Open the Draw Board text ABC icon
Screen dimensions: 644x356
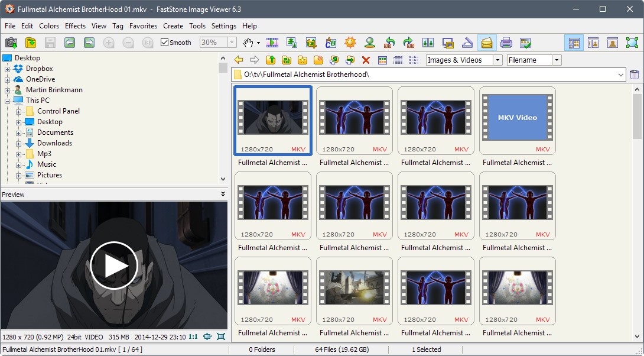331,43
